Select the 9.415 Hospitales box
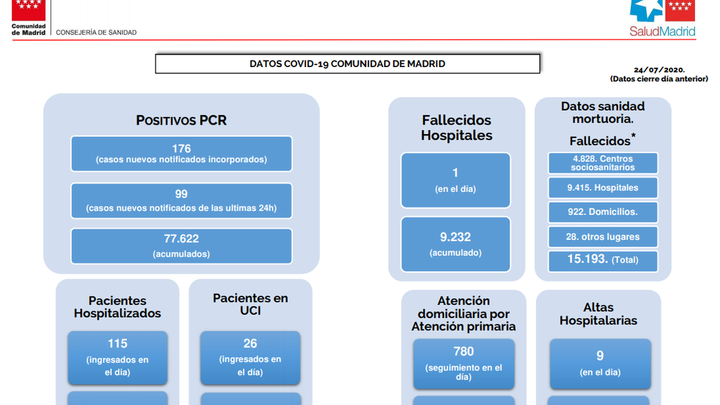720x405 pixels. [x=603, y=187]
